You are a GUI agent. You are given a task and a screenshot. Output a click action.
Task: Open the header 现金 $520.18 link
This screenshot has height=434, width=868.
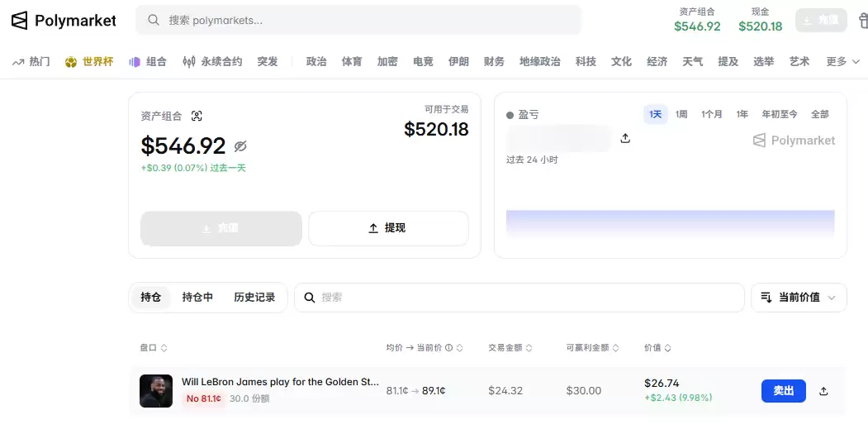[x=760, y=20]
